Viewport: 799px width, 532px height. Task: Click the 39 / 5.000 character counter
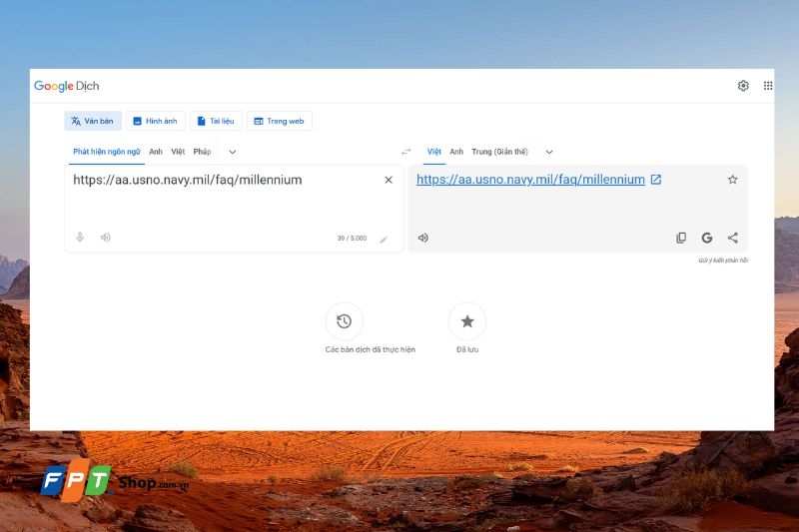tap(352, 238)
